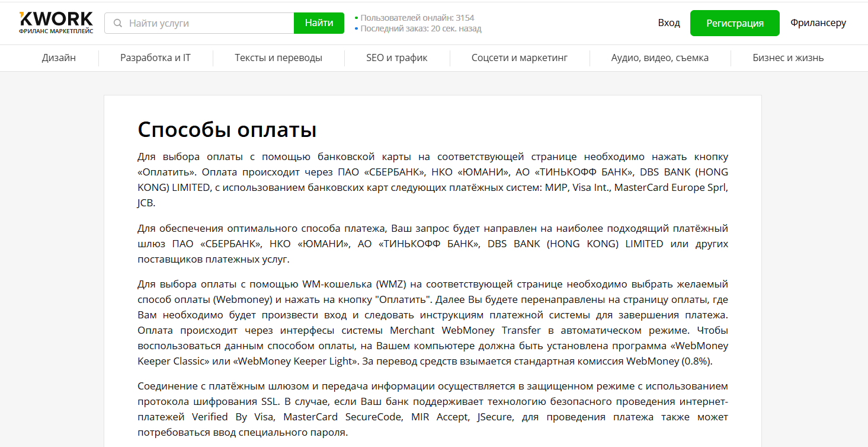Click the "Регистрация" button
Viewport: 868px width, 447px height.
point(735,23)
